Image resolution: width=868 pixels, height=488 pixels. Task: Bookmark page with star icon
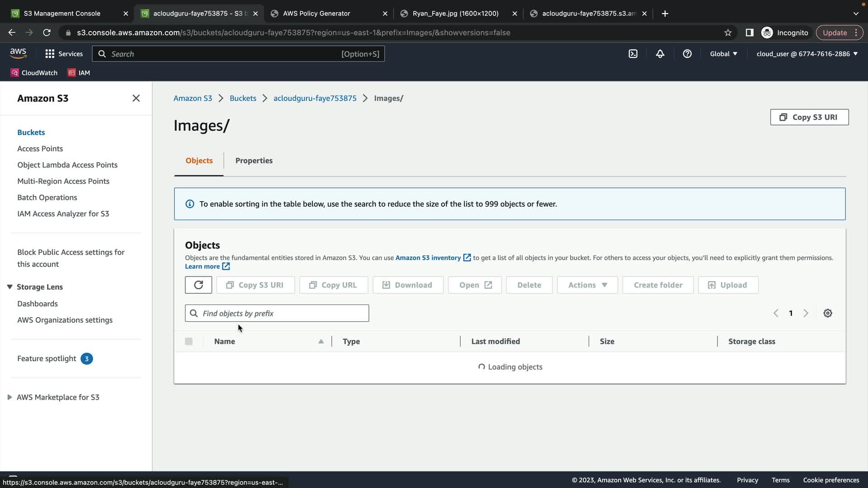click(728, 33)
